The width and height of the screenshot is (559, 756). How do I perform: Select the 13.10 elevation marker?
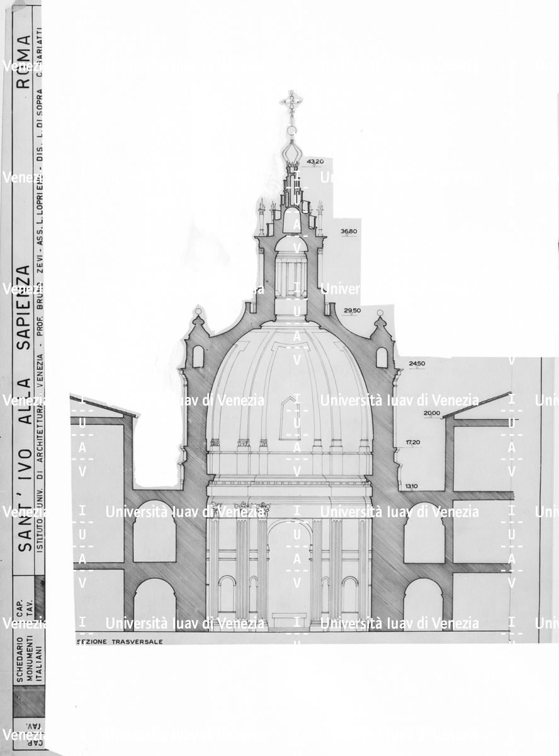412,486
